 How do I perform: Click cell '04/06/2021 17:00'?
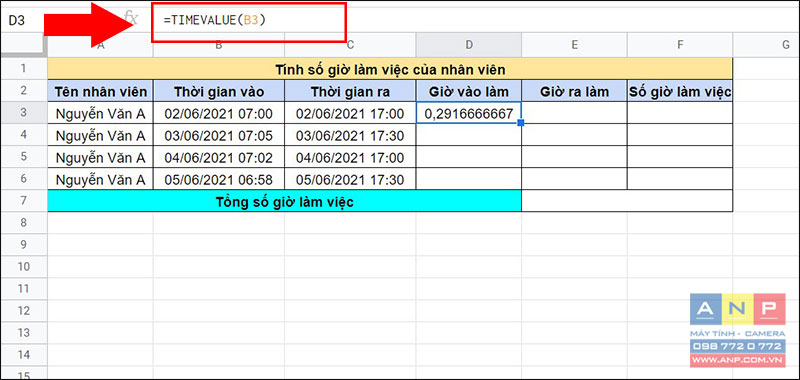tap(351, 157)
